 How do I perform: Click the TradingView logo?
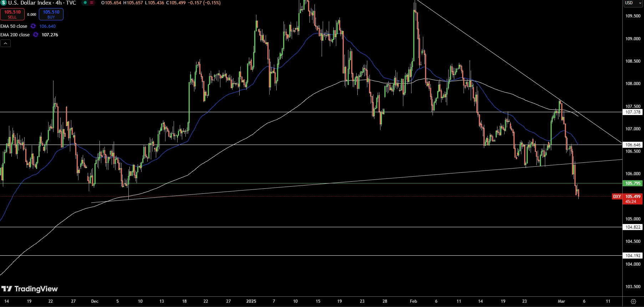click(x=30, y=289)
